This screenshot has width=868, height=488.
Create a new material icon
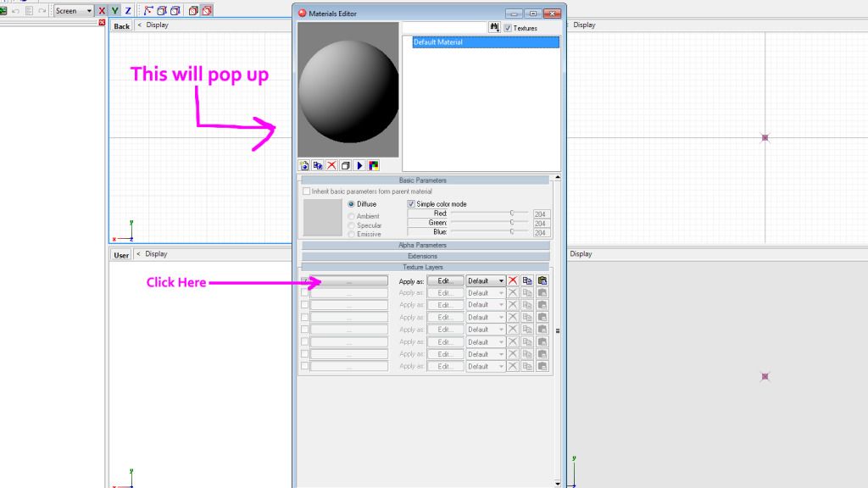304,165
